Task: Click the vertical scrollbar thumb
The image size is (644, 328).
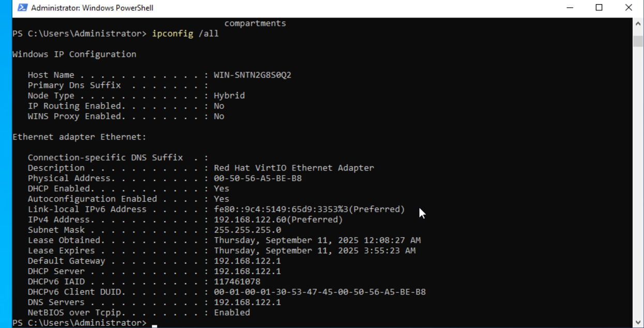Action: (x=638, y=41)
